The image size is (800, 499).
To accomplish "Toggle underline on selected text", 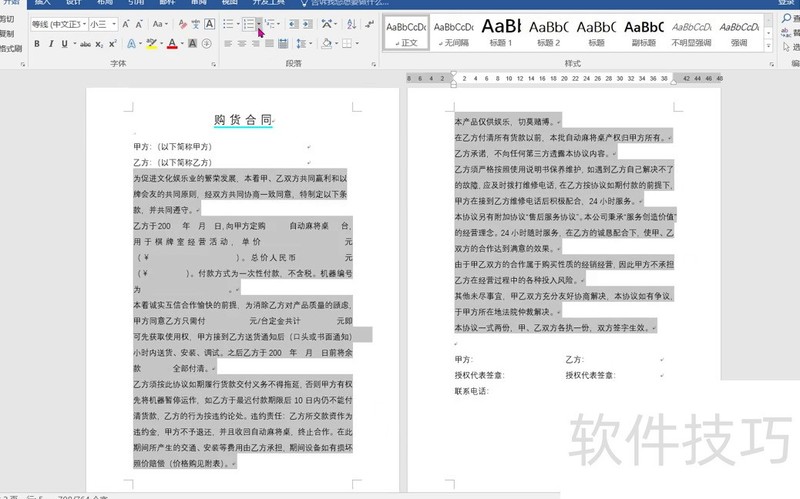I will click(64, 44).
